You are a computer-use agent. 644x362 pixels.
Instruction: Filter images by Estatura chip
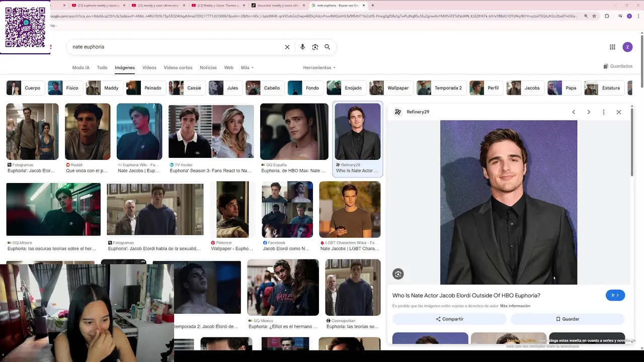tap(604, 88)
